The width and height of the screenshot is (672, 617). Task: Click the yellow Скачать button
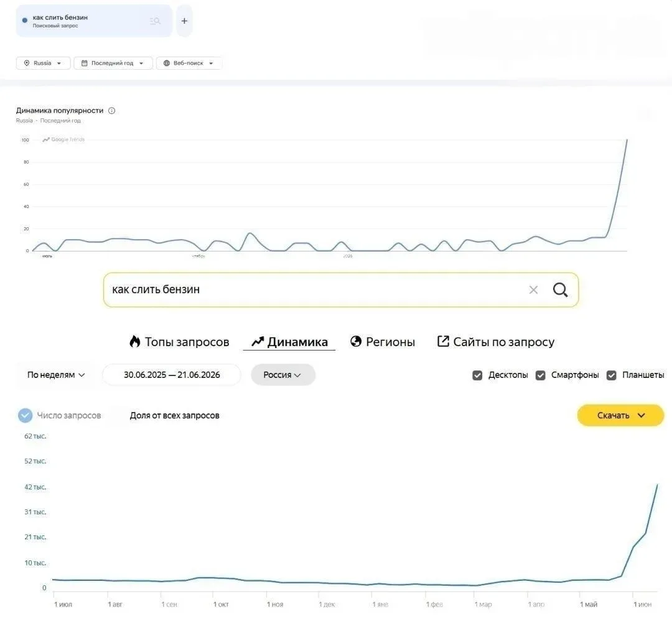pyautogui.click(x=620, y=415)
